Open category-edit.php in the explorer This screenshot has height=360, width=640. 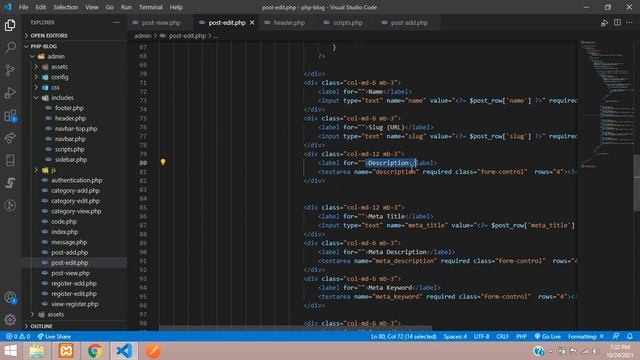76,201
